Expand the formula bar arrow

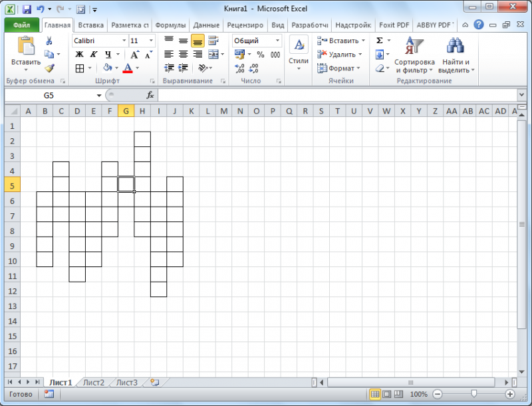pyautogui.click(x=522, y=95)
